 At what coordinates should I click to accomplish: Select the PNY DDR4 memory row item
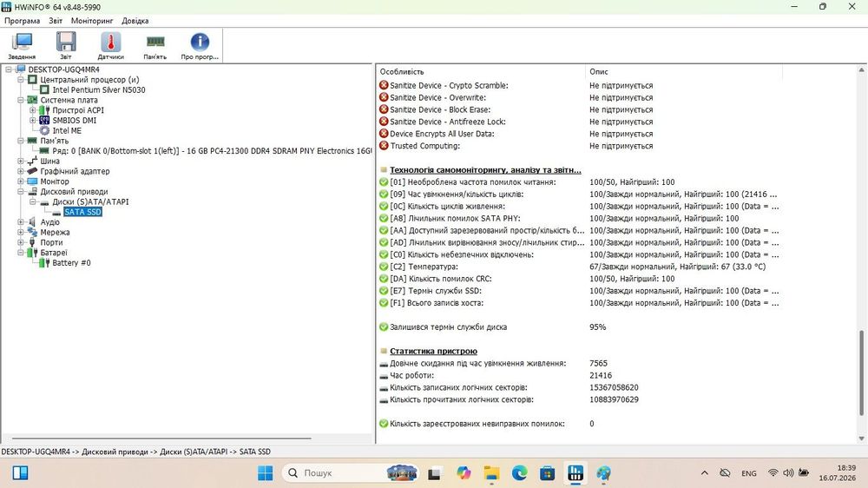212,151
